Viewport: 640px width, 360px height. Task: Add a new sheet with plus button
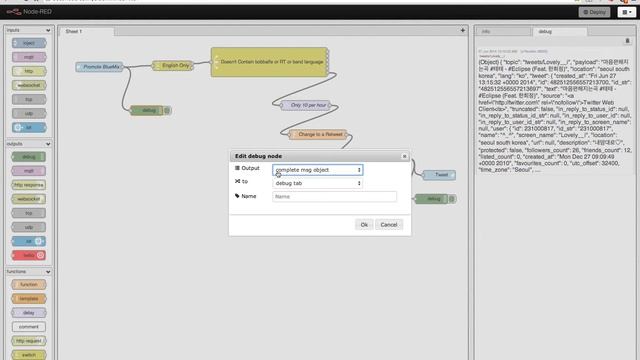[462, 31]
